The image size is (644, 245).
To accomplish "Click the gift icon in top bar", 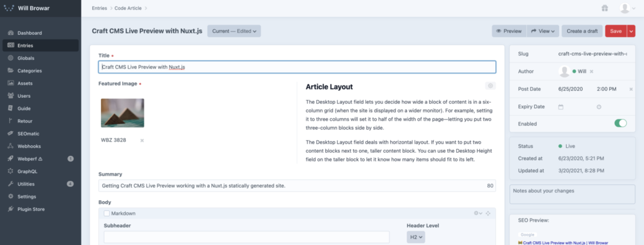I will point(604,8).
